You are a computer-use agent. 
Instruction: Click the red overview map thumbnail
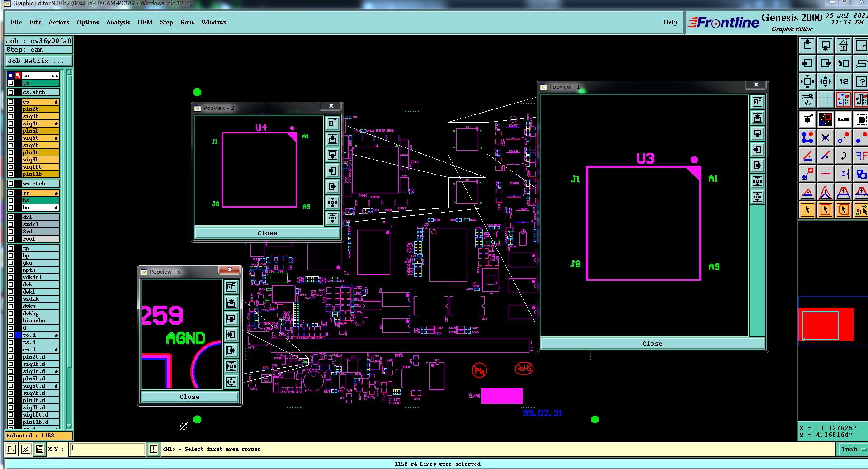click(x=826, y=324)
